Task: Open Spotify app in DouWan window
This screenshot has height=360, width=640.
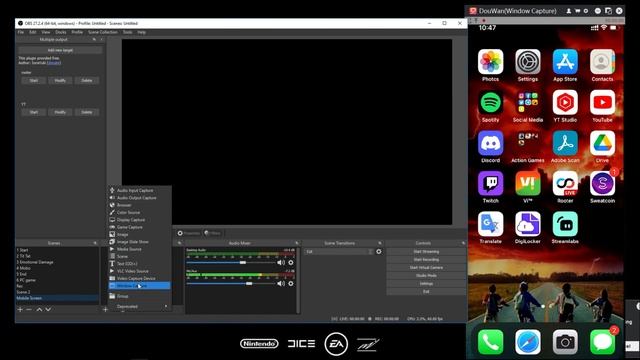Action: (x=491, y=102)
